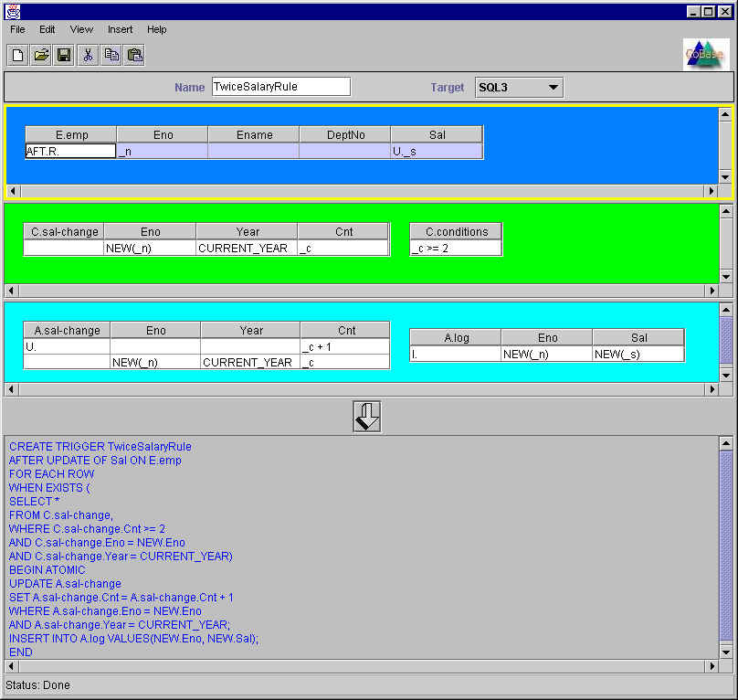Select NEW(_s) cell in A.log table
This screenshot has width=738, height=700.
638,354
